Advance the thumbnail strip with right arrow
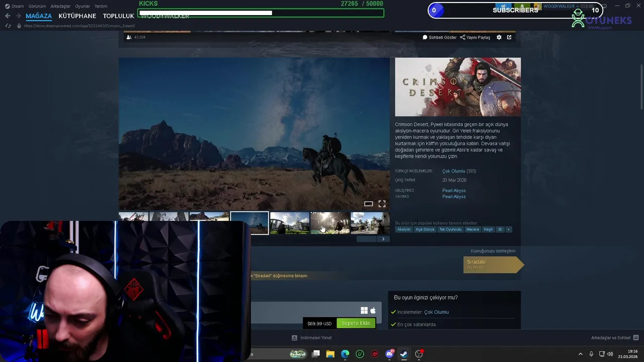This screenshot has height=362, width=644. point(383,239)
